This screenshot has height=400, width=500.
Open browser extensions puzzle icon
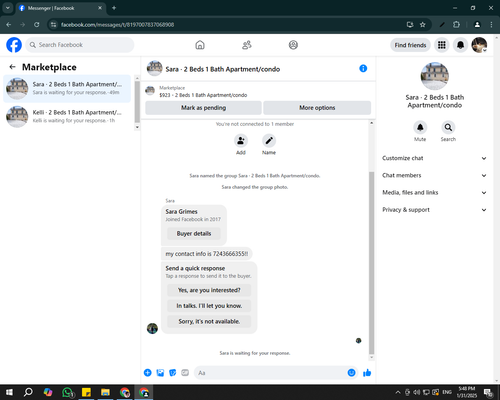456,25
